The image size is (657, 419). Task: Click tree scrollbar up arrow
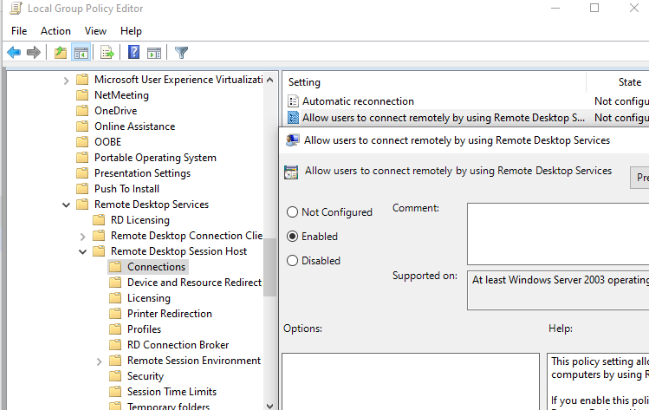click(270, 80)
